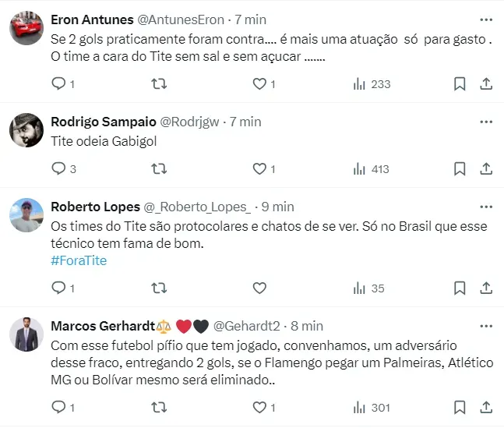Retweet Rodrigo Sampaio's tweet

coord(160,168)
